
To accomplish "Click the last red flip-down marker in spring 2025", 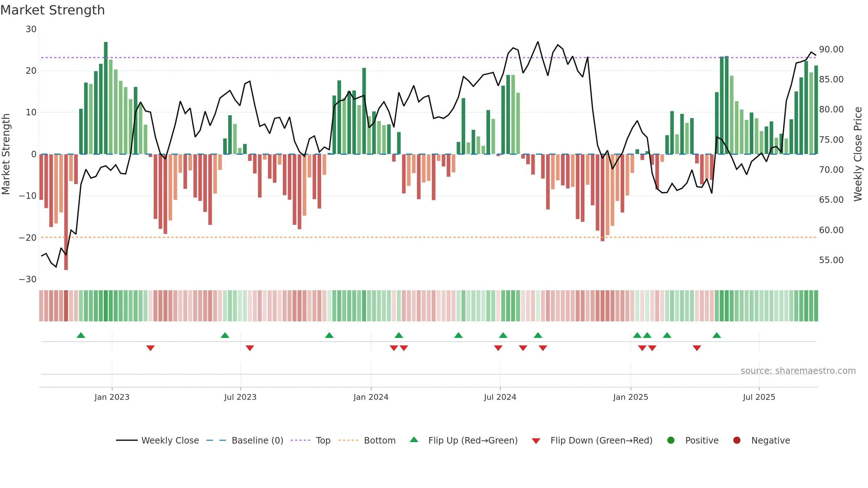I will pos(697,348).
